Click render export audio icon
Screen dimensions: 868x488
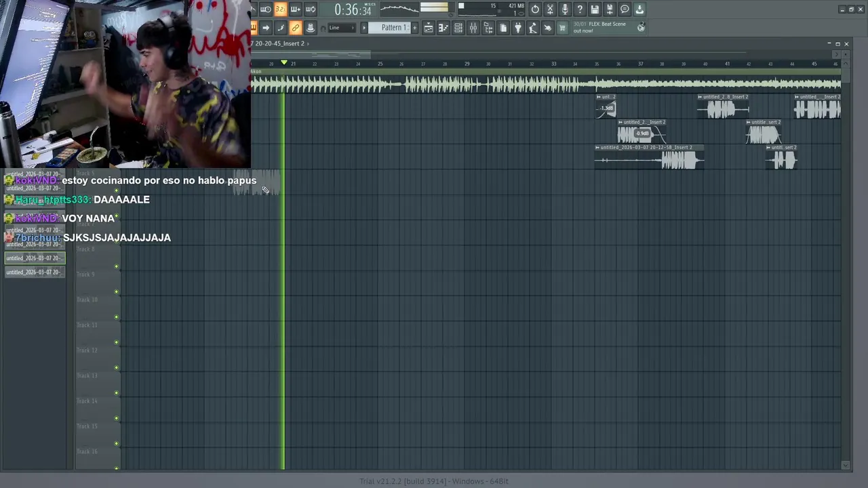point(610,9)
